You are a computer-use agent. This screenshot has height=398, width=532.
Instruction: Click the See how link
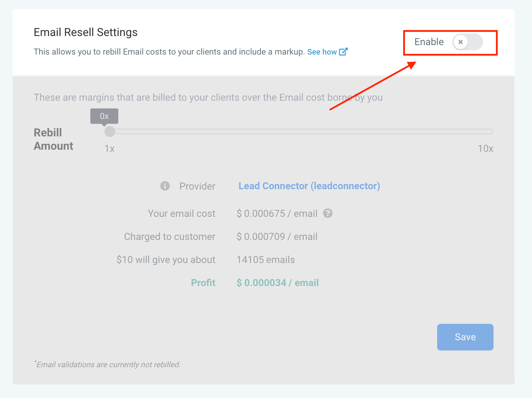tap(322, 52)
